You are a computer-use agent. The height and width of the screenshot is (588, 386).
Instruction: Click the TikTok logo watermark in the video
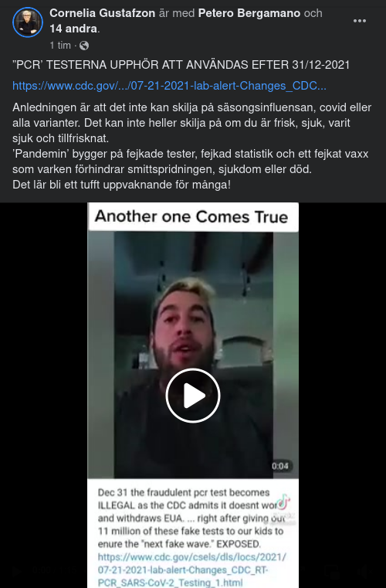click(283, 502)
